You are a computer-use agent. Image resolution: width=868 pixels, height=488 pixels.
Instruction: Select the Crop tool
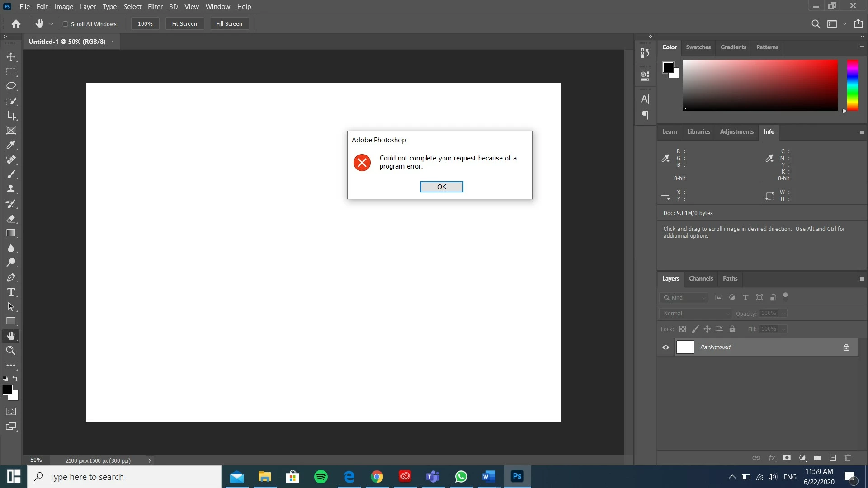point(11,116)
